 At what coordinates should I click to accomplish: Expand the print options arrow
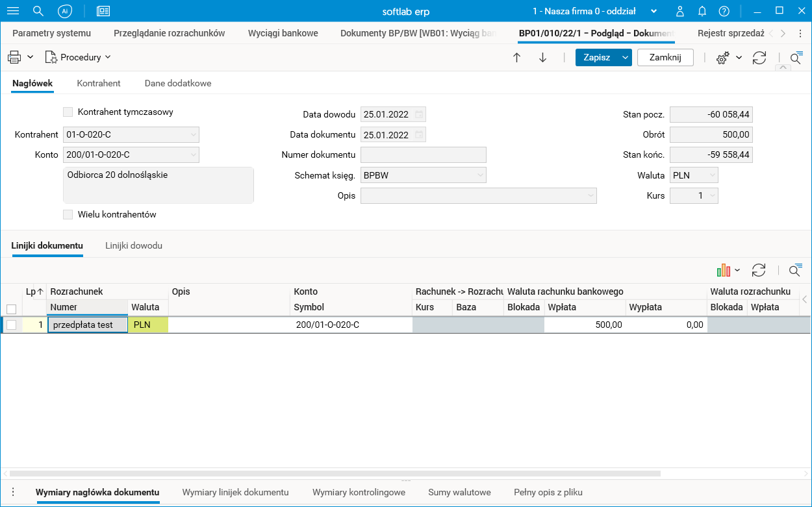(x=30, y=57)
